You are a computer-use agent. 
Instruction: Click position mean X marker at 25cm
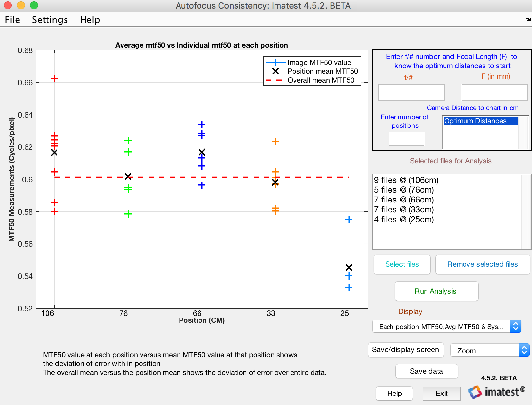(349, 267)
